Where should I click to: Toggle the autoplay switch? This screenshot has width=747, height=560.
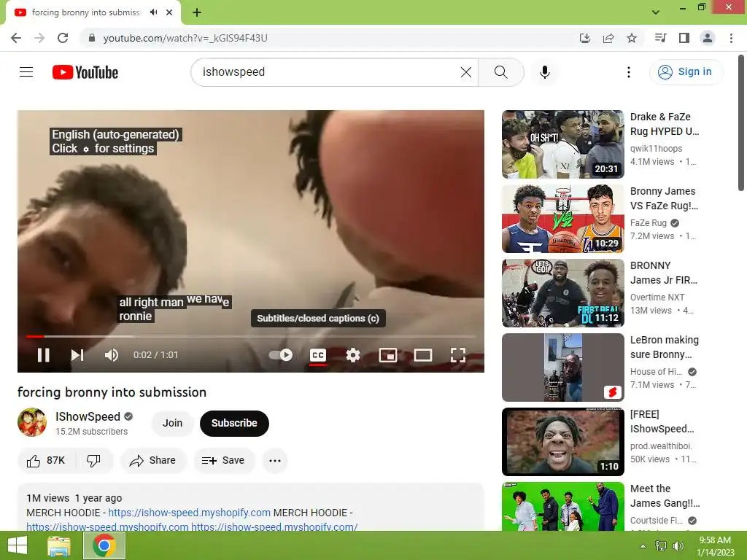coord(281,355)
